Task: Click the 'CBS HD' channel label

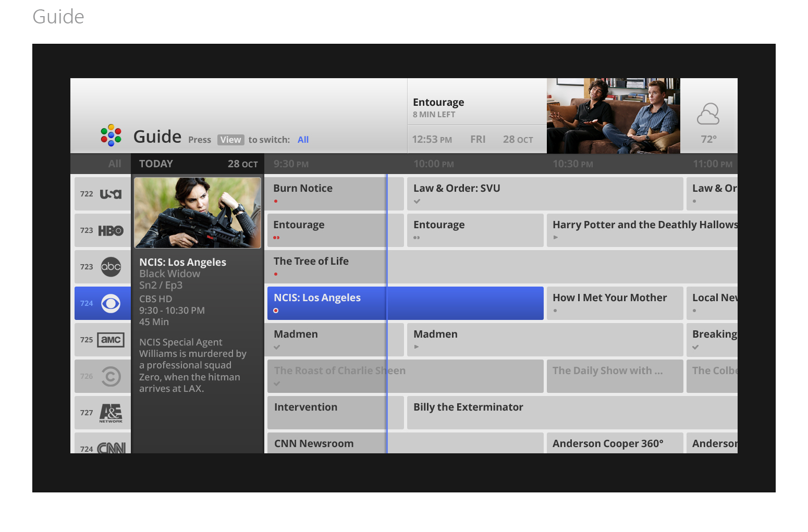Action: (156, 299)
